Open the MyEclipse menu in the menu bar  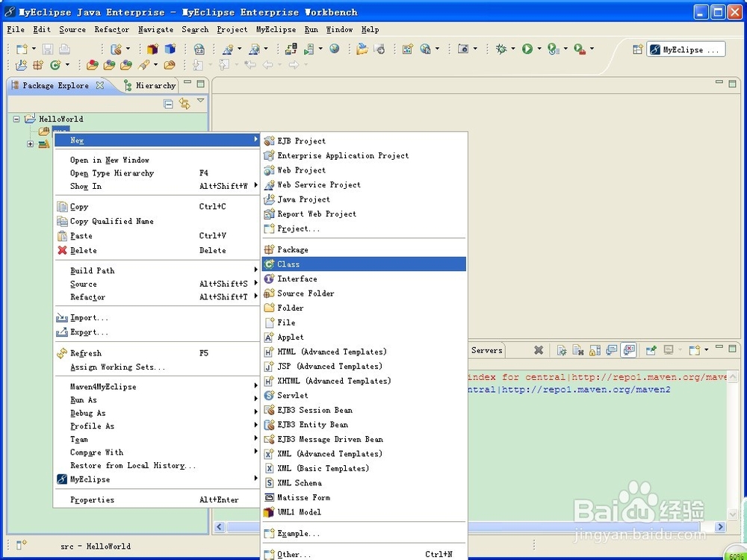coord(276,30)
